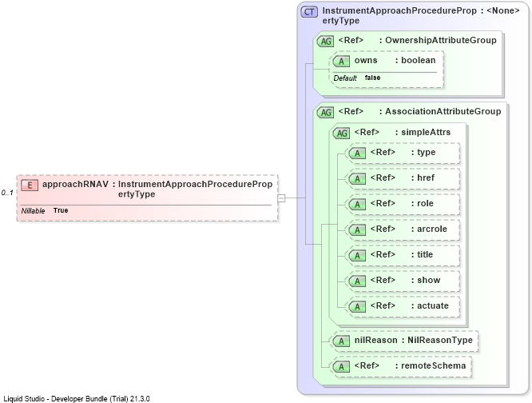Click the AG icon beside simpleAttrs
Image resolution: width=532 pixels, height=403 pixels.
pos(341,133)
